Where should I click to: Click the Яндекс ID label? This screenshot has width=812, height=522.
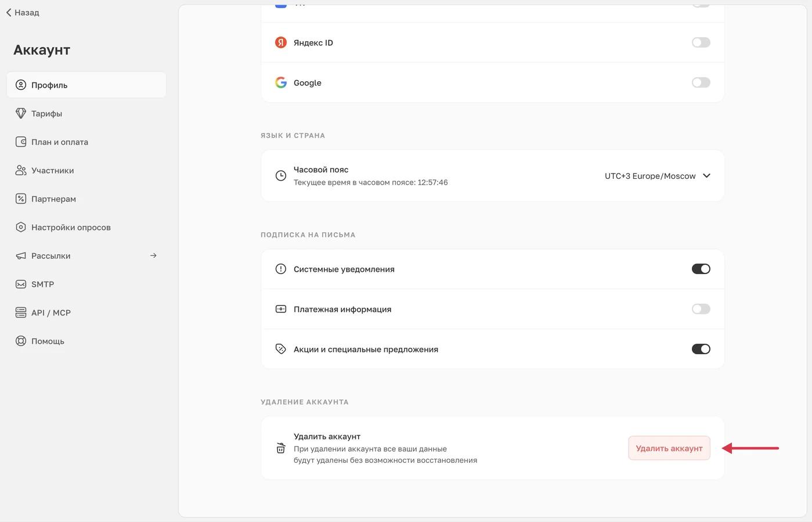click(x=313, y=43)
